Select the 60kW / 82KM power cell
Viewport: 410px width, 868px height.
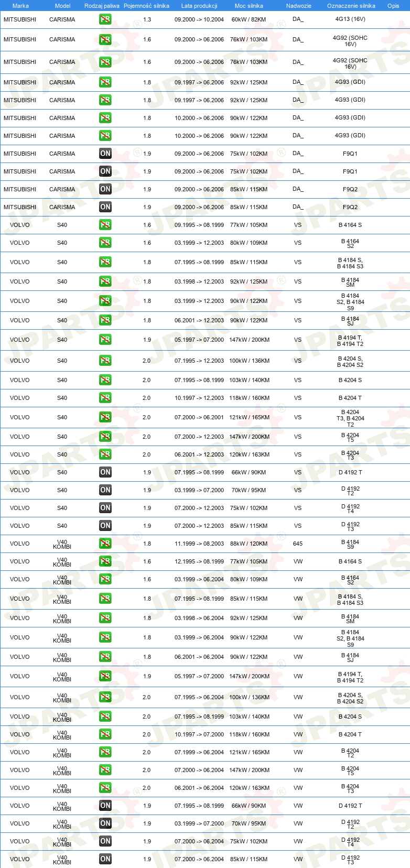click(x=249, y=19)
